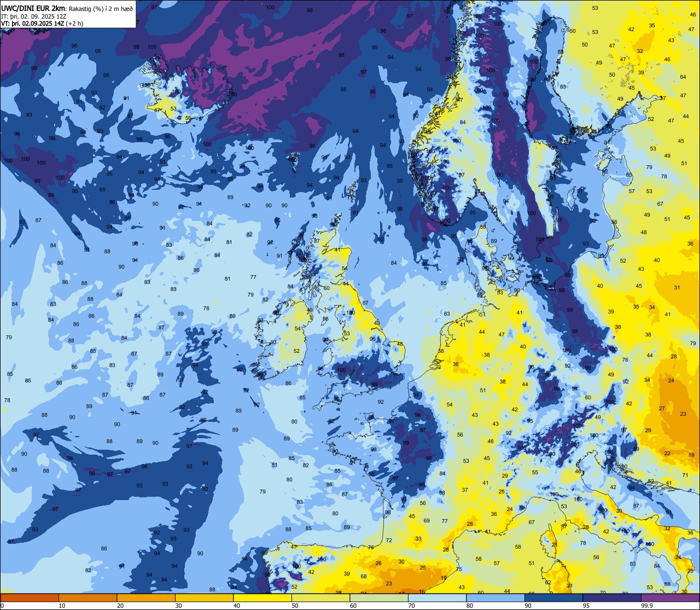Viewport: 700px width, 610px height.
Task: Pick the light blue swatch between 70 and 80
Action: point(437,597)
